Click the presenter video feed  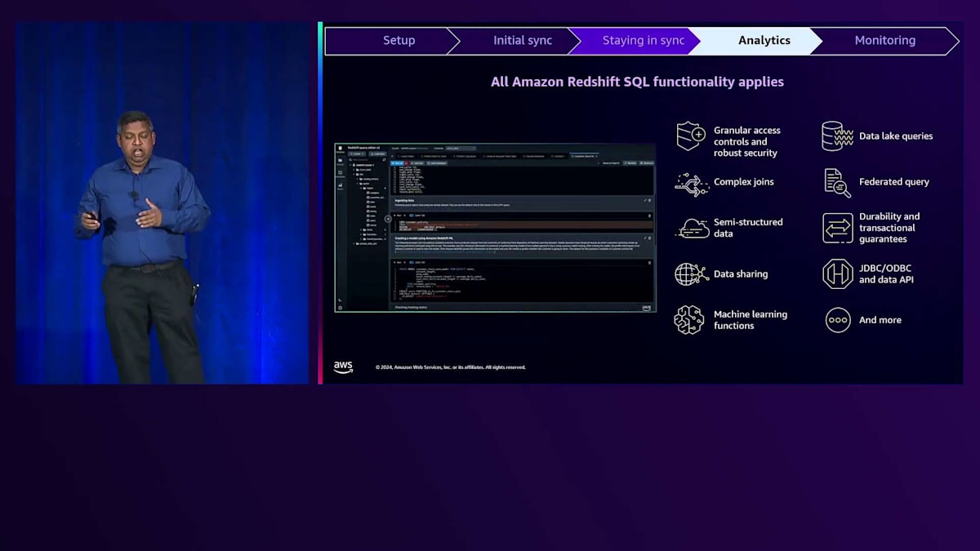(x=163, y=202)
